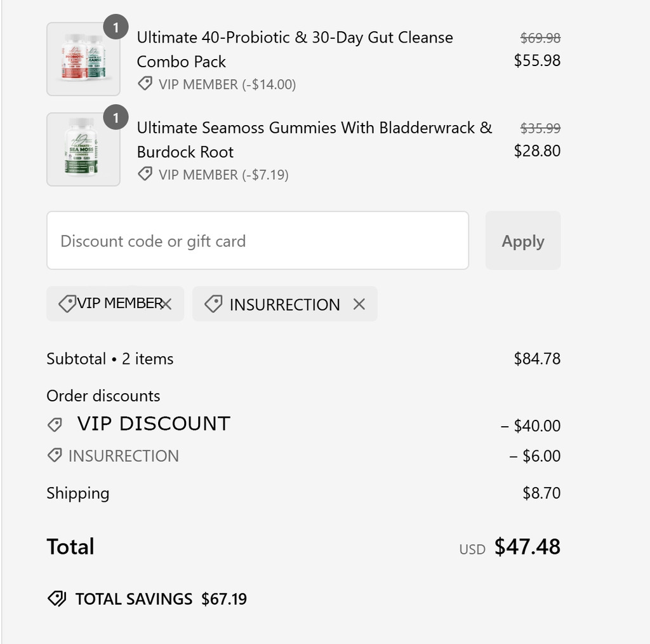Image resolution: width=650 pixels, height=644 pixels.
Task: Remove the VIP MEMBER discount code
Action: [166, 304]
